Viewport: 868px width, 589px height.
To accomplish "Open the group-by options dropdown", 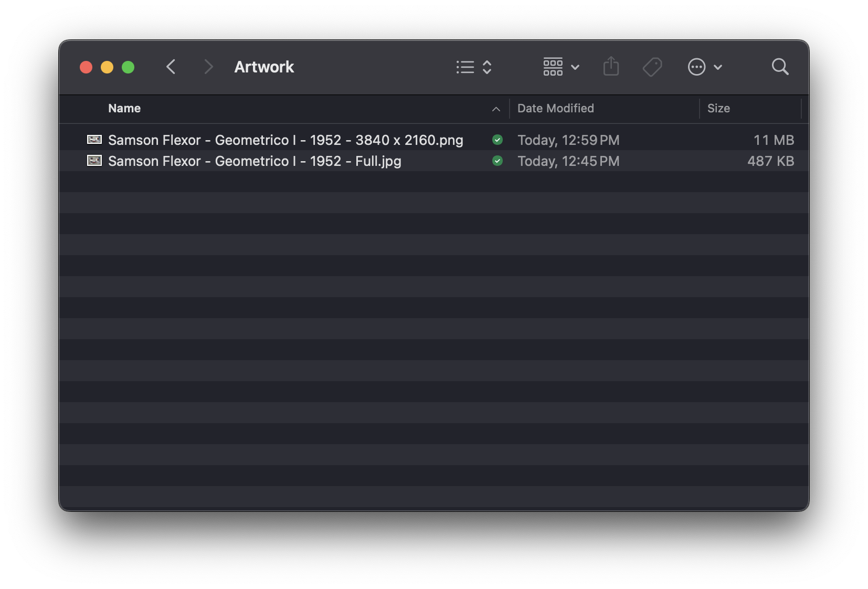I will coord(561,67).
